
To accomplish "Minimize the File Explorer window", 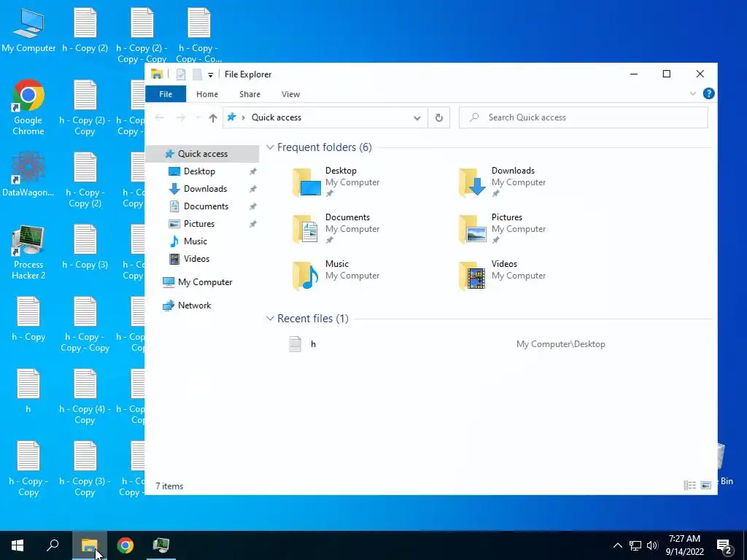I will pyautogui.click(x=634, y=74).
